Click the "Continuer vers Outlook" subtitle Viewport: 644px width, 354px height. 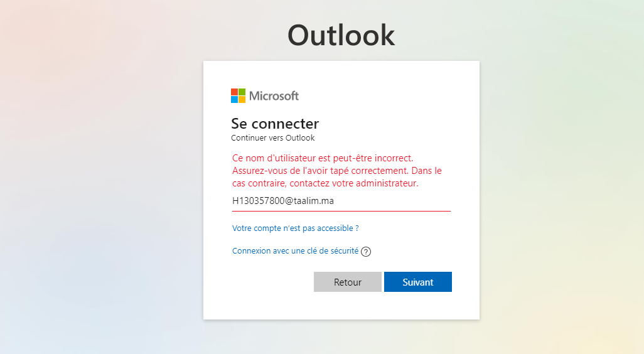273,138
